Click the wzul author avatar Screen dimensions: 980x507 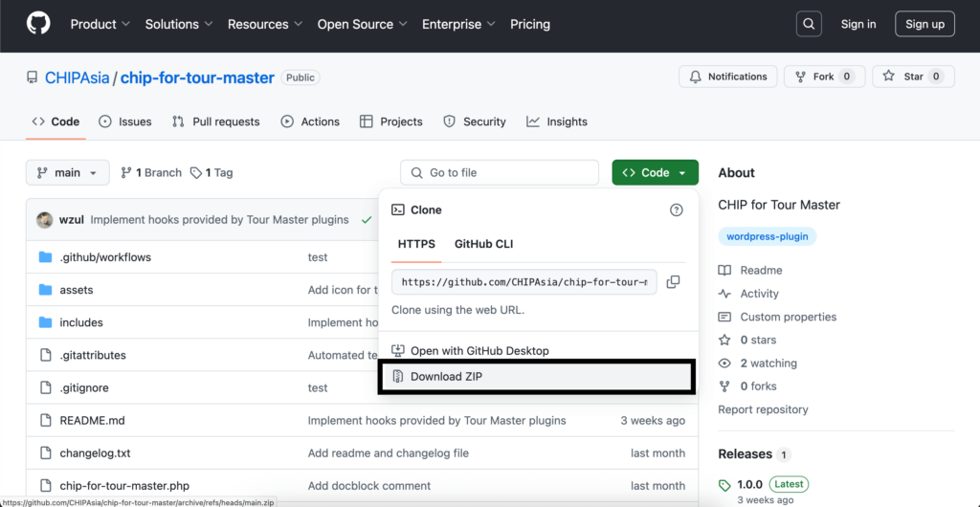pos(44,220)
